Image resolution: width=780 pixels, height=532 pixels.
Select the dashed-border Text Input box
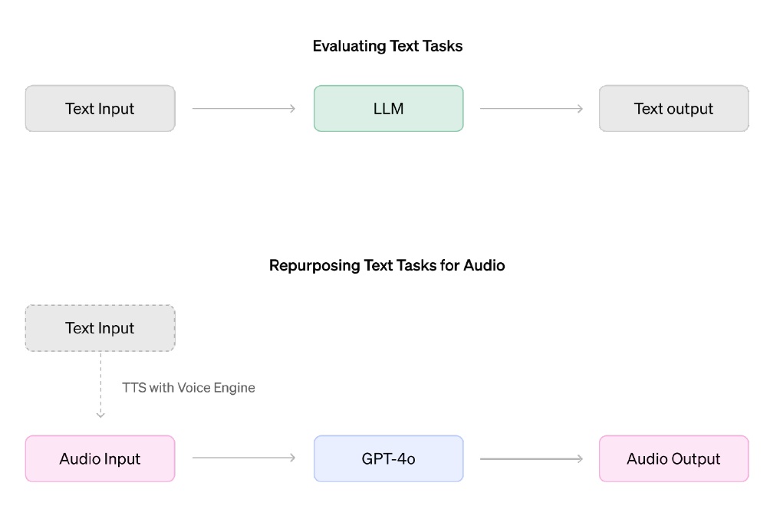[100, 328]
